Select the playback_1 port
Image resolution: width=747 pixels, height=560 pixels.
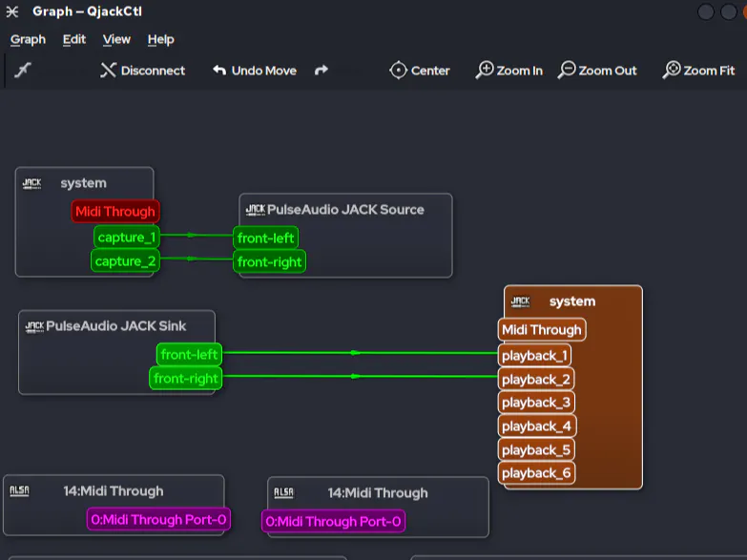tap(534, 356)
